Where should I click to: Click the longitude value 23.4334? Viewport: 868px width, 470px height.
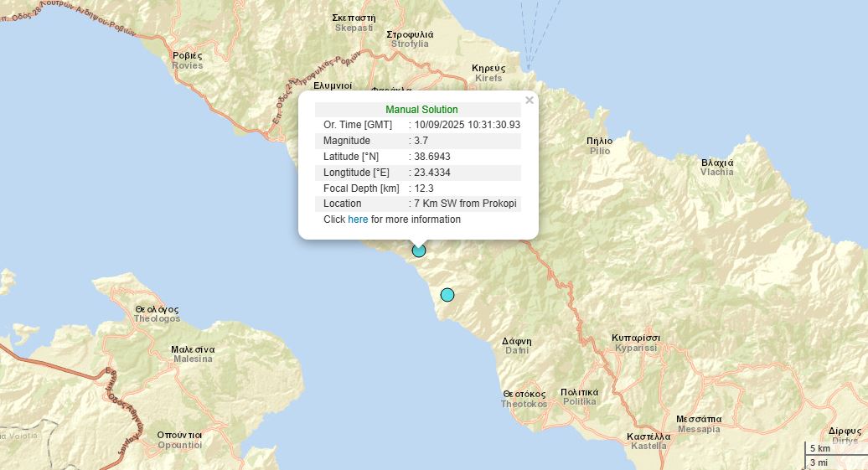[432, 173]
